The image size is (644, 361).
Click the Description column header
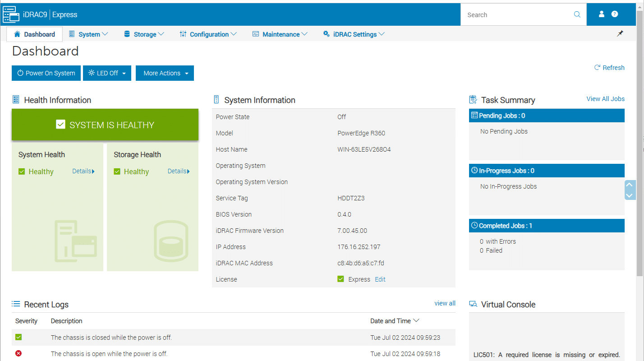(x=67, y=321)
